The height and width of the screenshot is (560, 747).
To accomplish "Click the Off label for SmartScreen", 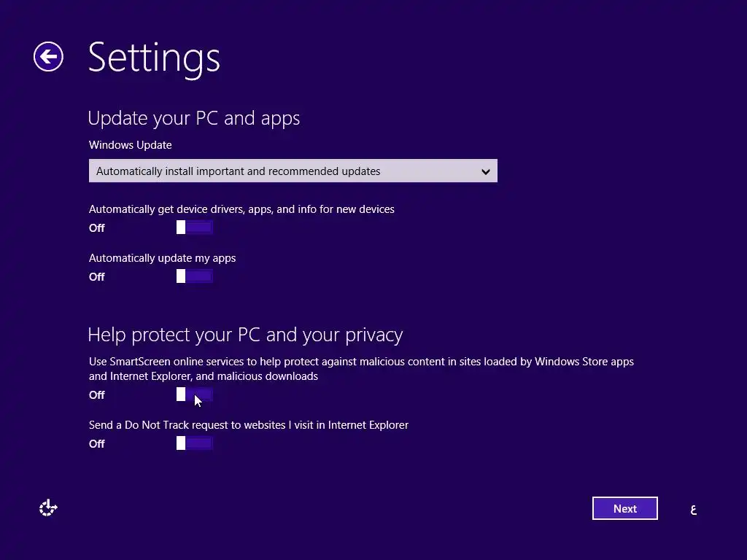I will click(x=97, y=394).
